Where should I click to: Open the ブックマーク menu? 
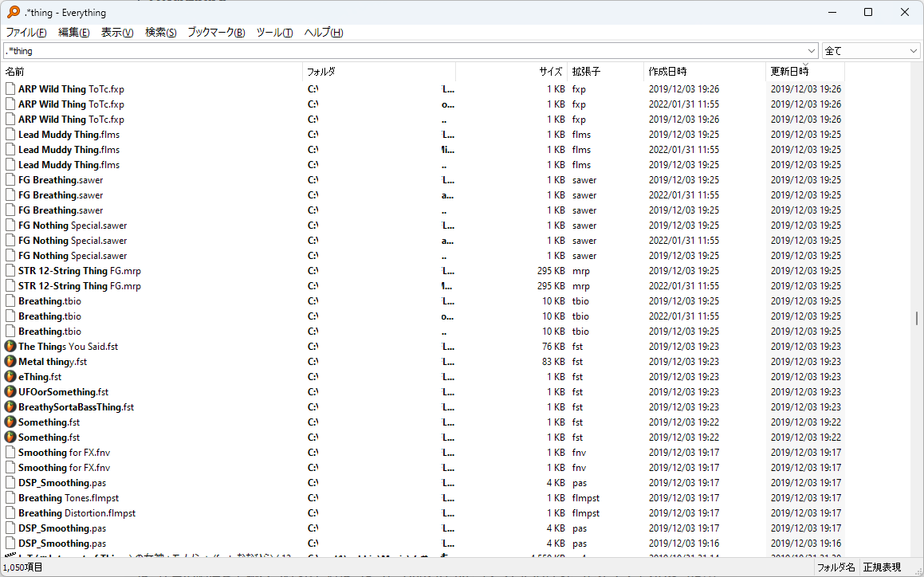point(216,33)
